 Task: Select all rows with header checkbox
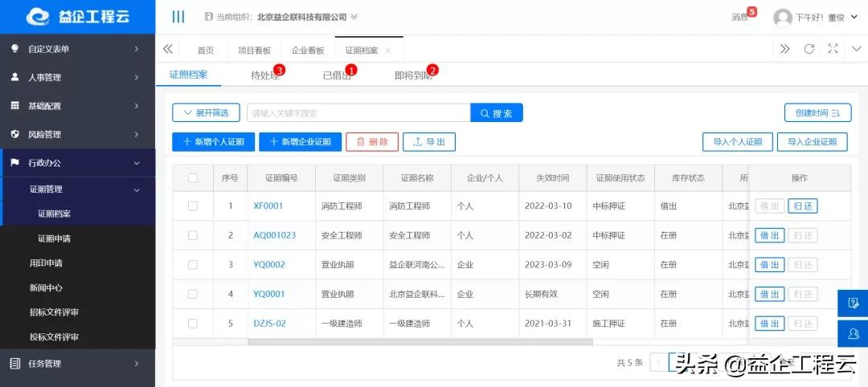(193, 178)
